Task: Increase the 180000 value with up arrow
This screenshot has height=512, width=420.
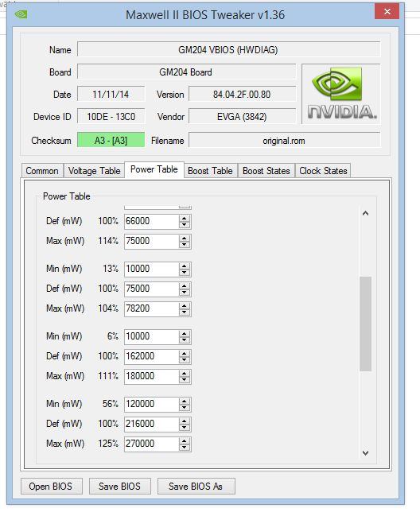Action: tap(185, 373)
